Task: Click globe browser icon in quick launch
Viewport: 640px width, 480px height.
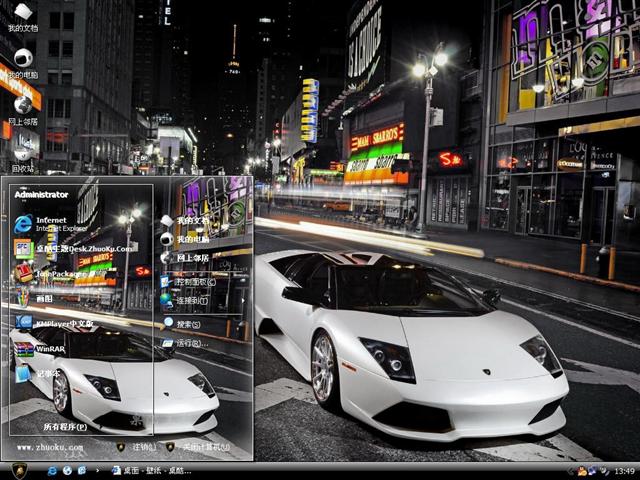Action: (67, 471)
